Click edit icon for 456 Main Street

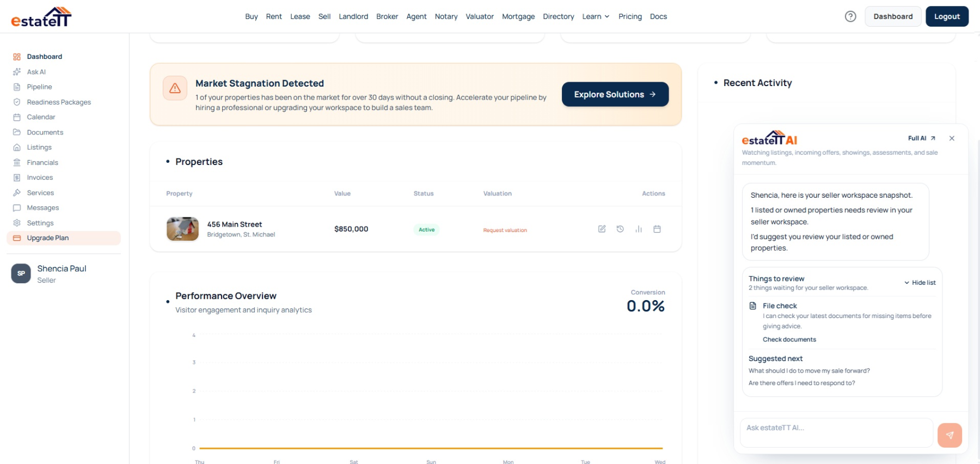pyautogui.click(x=602, y=229)
